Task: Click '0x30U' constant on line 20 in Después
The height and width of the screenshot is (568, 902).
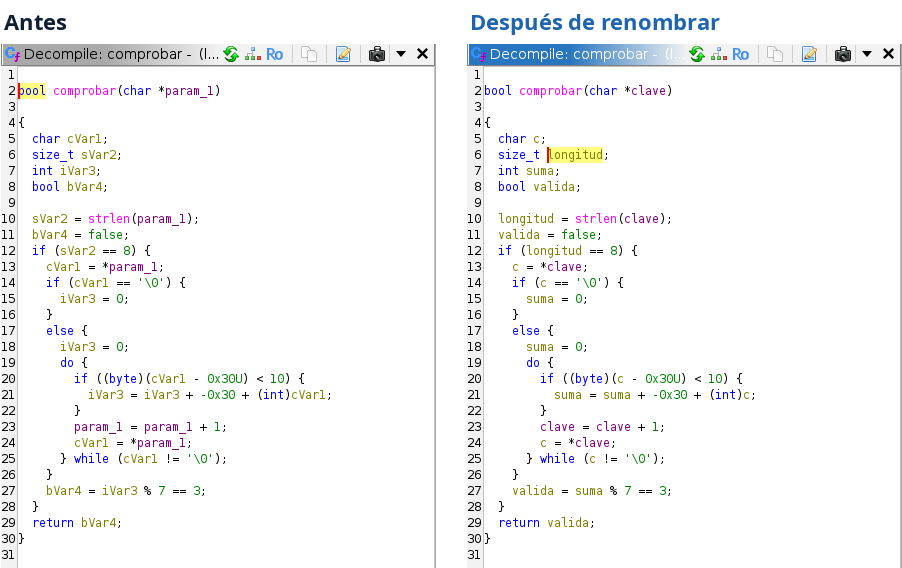Action: pos(663,379)
